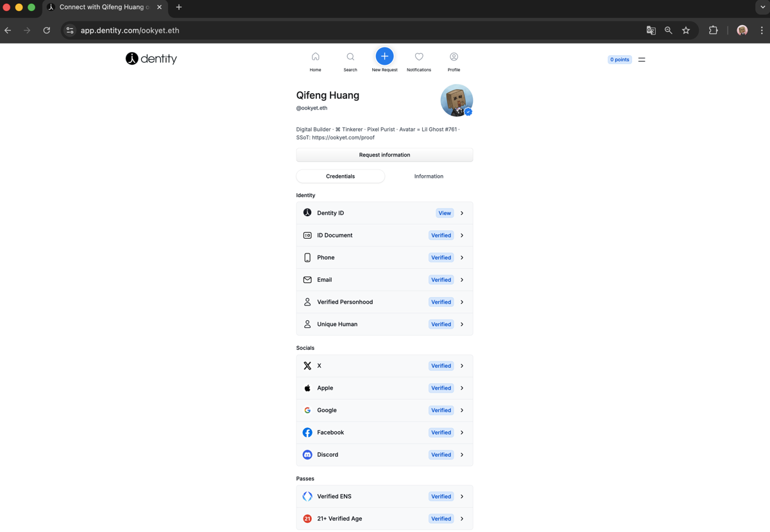Select the Discord icon in Socials
Viewport: 770px width, 532px height.
click(x=307, y=454)
